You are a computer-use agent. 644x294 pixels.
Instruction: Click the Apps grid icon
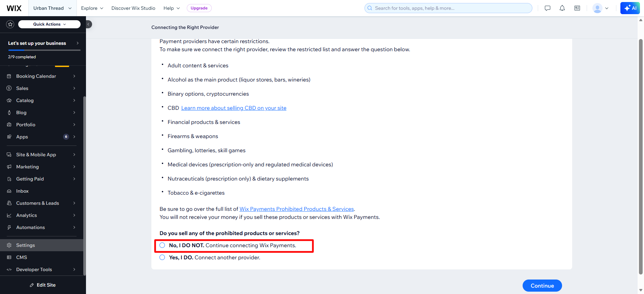tap(9, 137)
